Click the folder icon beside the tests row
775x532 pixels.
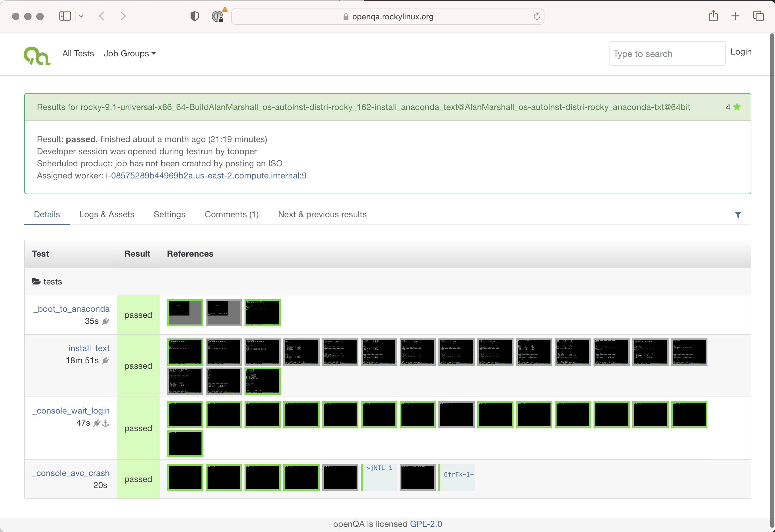[x=36, y=281]
